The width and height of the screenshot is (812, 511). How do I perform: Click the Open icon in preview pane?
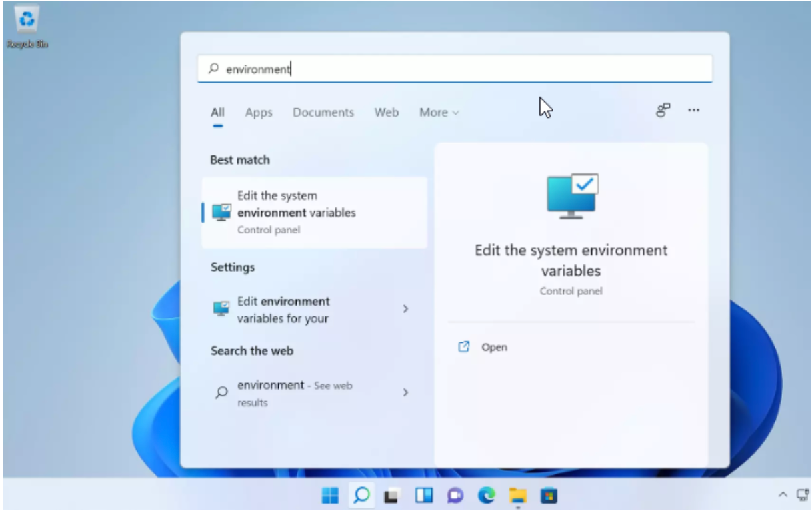point(464,347)
